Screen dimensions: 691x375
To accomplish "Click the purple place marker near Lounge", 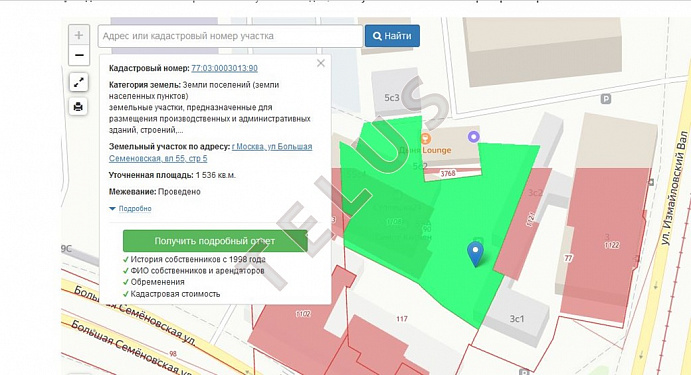I will click(473, 137).
